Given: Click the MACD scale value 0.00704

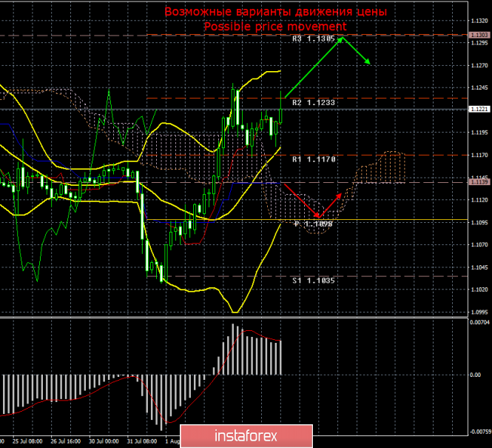Looking at the screenshot, I should coord(479,322).
